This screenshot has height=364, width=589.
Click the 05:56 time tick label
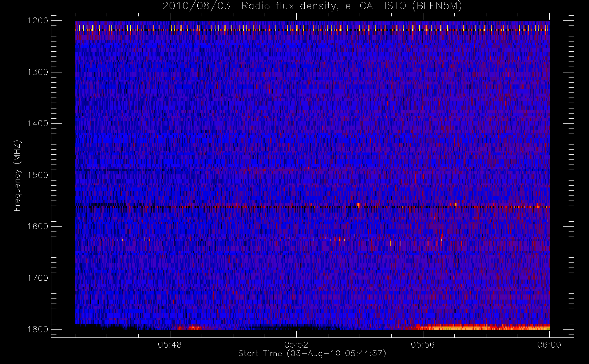(423, 345)
